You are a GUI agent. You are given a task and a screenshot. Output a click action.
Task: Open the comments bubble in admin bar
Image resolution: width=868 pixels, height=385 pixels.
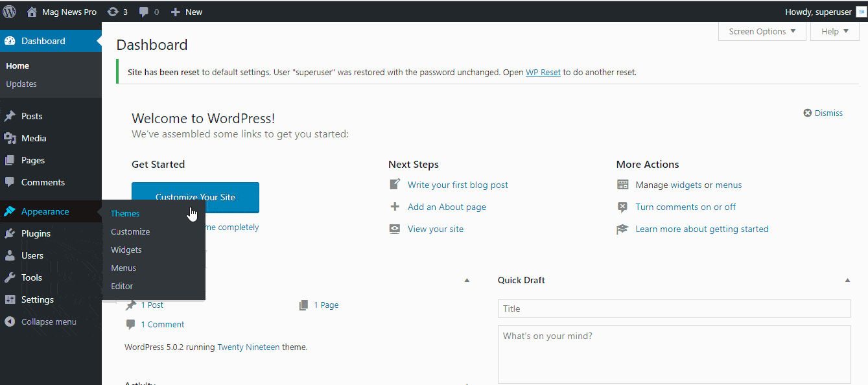pyautogui.click(x=144, y=12)
